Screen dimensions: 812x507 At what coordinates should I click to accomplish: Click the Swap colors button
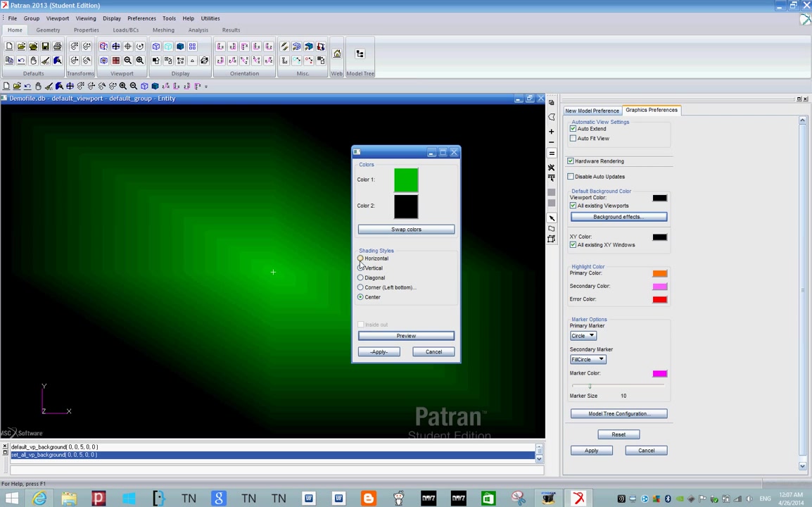click(406, 230)
